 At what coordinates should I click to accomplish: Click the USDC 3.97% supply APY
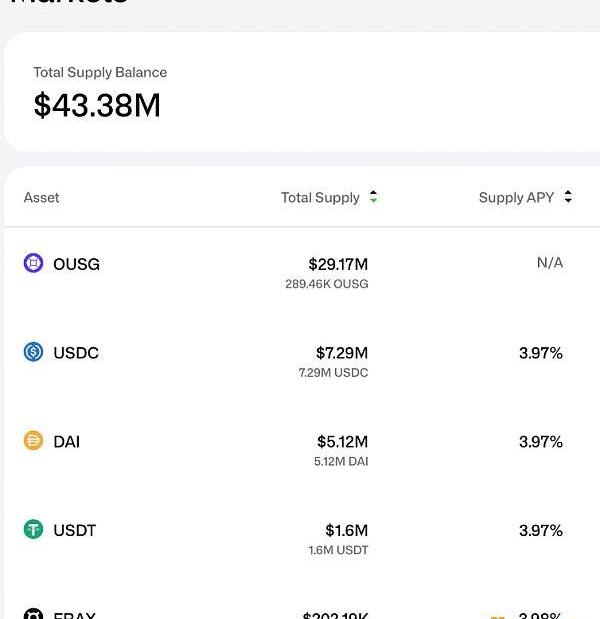tap(540, 353)
